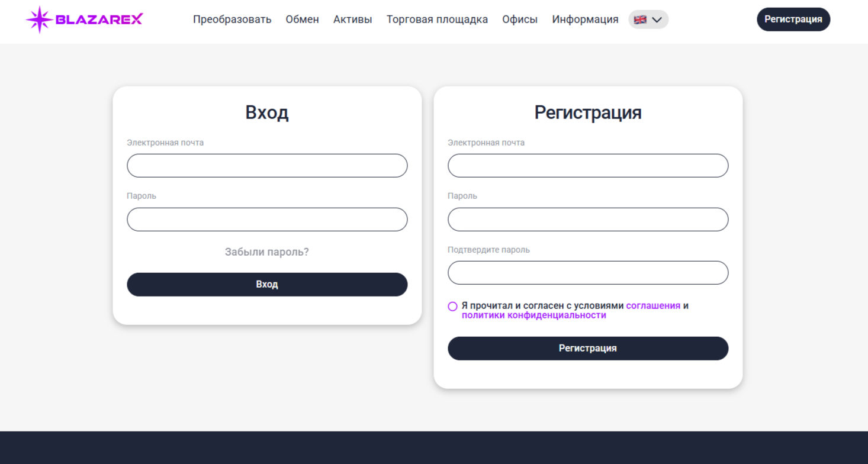Focus the login Пароль field
Viewport: 868px width, 464px height.
pos(267,220)
